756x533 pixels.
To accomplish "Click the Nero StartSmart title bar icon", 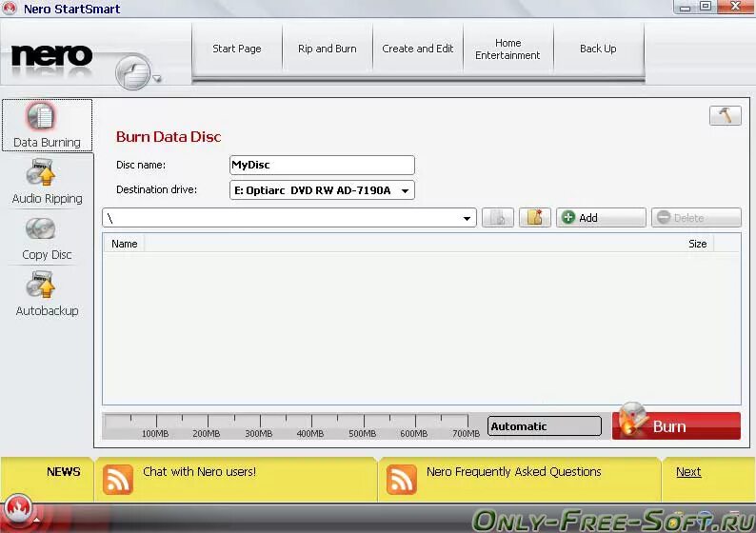I will point(10,9).
